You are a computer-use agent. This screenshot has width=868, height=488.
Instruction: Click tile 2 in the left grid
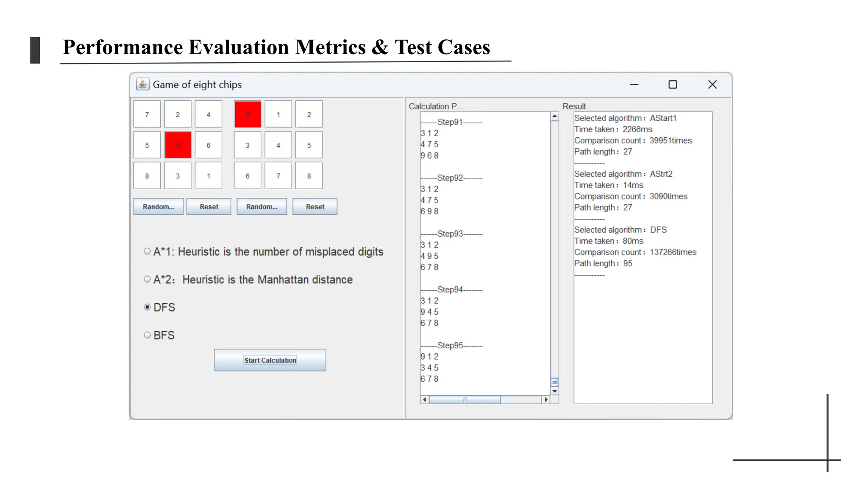pyautogui.click(x=178, y=114)
